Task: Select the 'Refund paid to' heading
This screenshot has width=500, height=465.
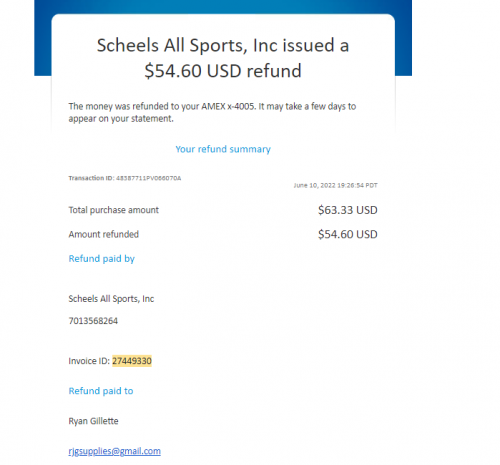Action: tap(101, 391)
